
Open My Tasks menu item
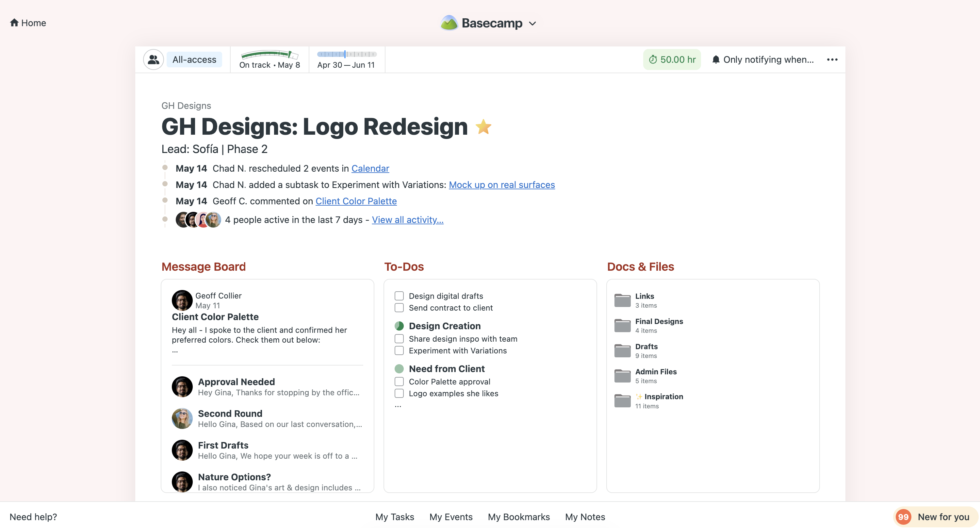[x=395, y=517]
